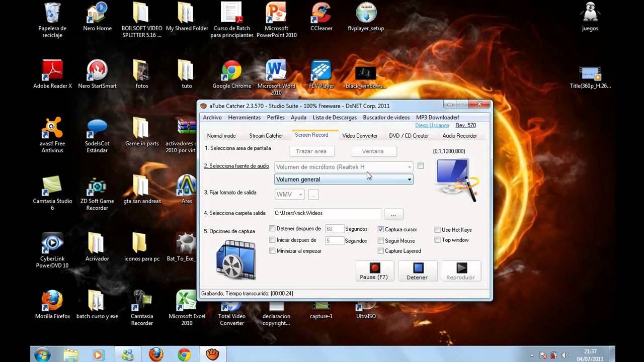Tick checkbox beside microphone volume dropdown
The height and width of the screenshot is (362, 644).
pos(421,166)
